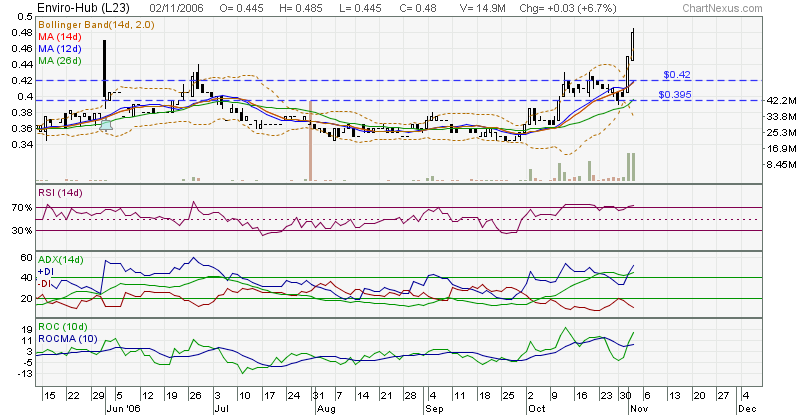This screenshot has width=800, height=415.
Task: Click the change value Chg= +0.03 (+6.7%)
Action: [568, 8]
